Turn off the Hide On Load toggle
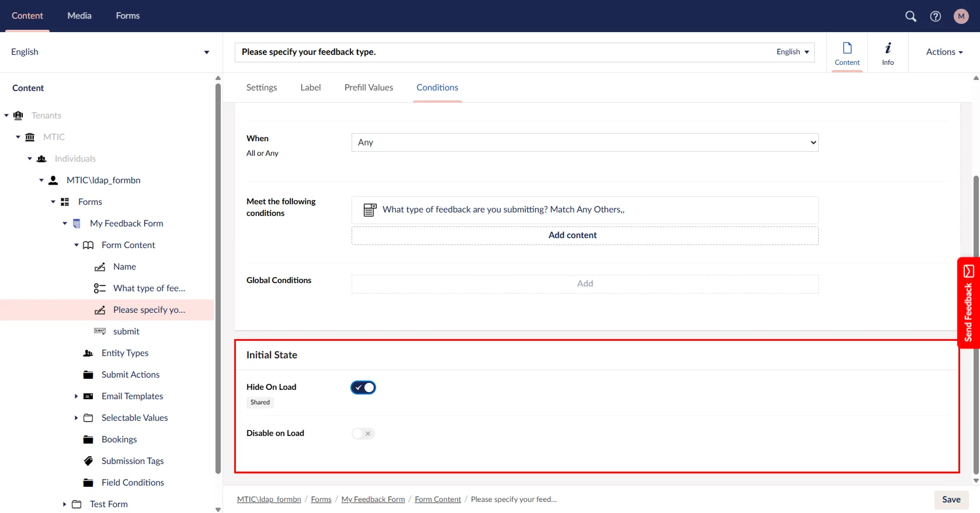This screenshot has height=513, width=980. (x=363, y=388)
